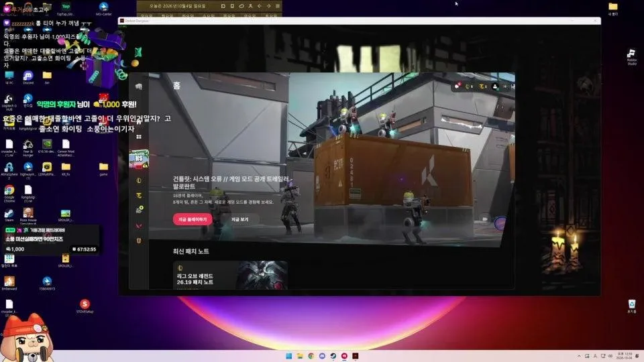The width and height of the screenshot is (644, 362).
Task: Open the calendar widget menu icon
Action: (278, 6)
